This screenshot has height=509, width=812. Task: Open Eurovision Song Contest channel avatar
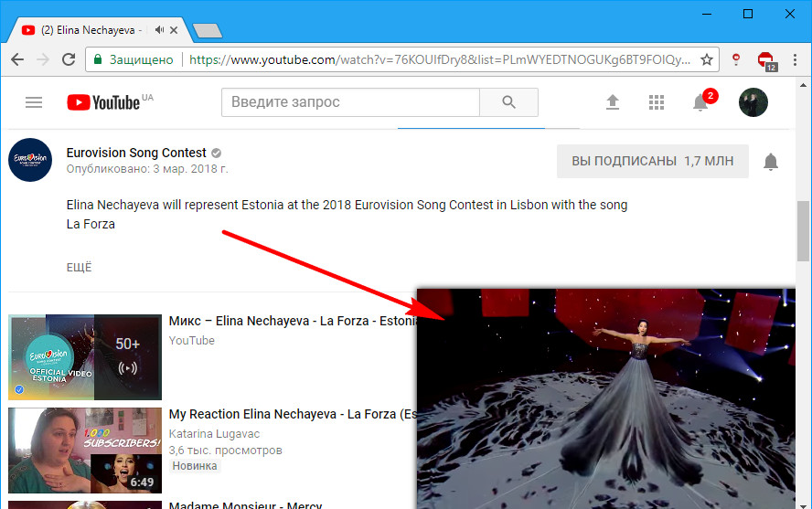[30, 160]
